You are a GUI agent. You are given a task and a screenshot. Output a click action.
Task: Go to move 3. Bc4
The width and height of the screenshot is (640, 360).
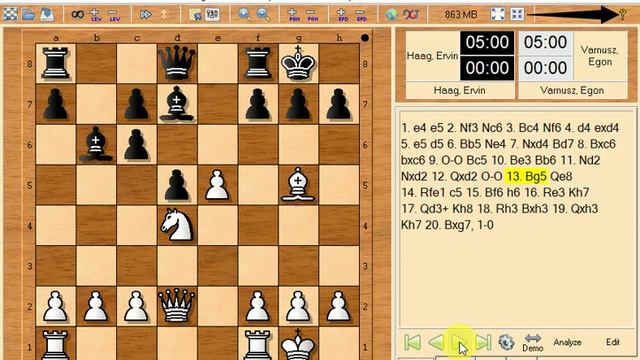[523, 128]
